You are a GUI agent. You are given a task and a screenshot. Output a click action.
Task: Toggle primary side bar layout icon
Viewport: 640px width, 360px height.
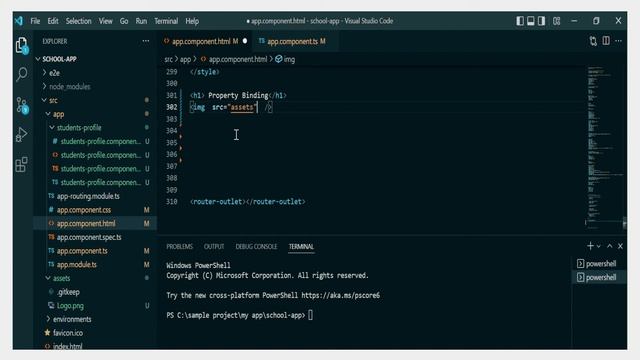pyautogui.click(x=520, y=21)
